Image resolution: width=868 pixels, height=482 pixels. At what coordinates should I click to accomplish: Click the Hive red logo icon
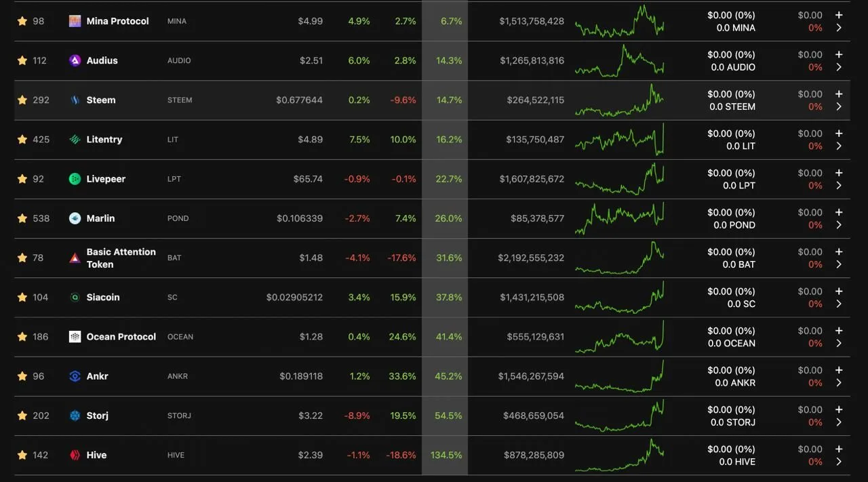[x=75, y=455]
